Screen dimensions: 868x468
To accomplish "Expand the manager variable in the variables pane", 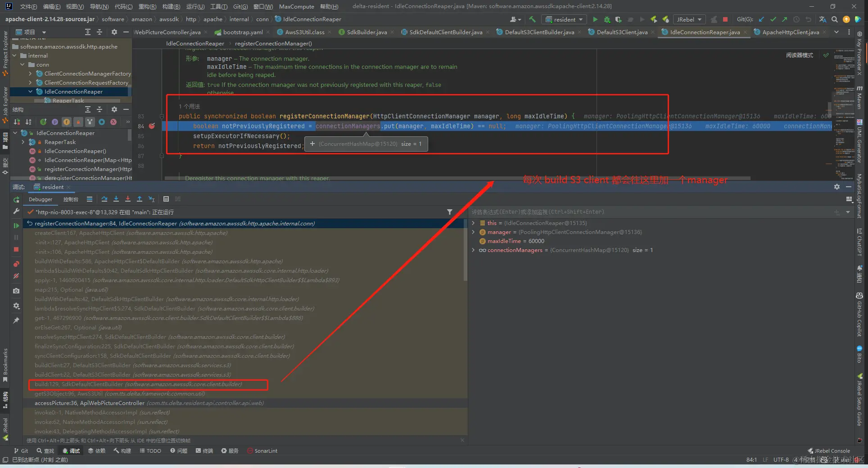I will tap(473, 232).
